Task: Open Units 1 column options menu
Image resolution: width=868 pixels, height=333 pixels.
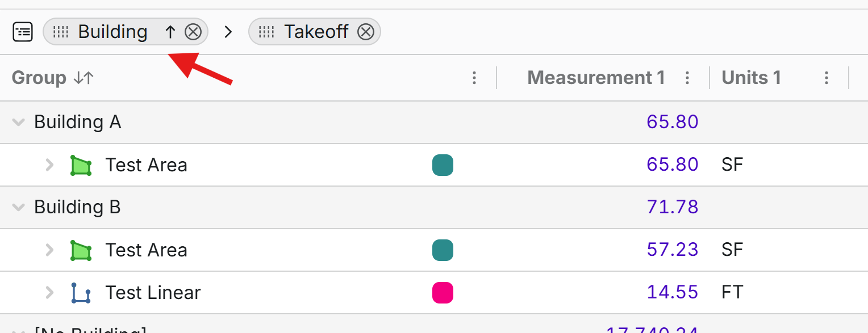Action: click(x=827, y=78)
